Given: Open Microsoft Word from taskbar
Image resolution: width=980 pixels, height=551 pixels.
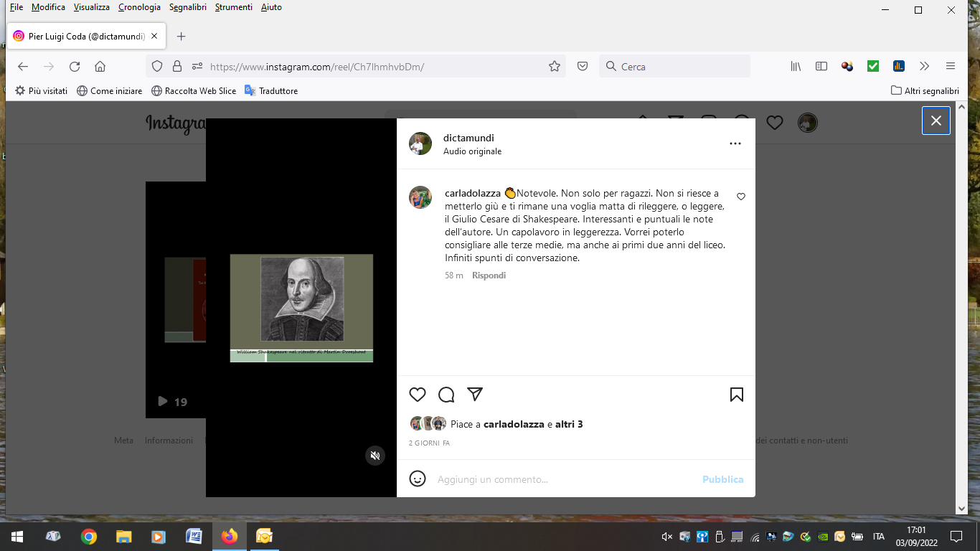Looking at the screenshot, I should tap(194, 536).
